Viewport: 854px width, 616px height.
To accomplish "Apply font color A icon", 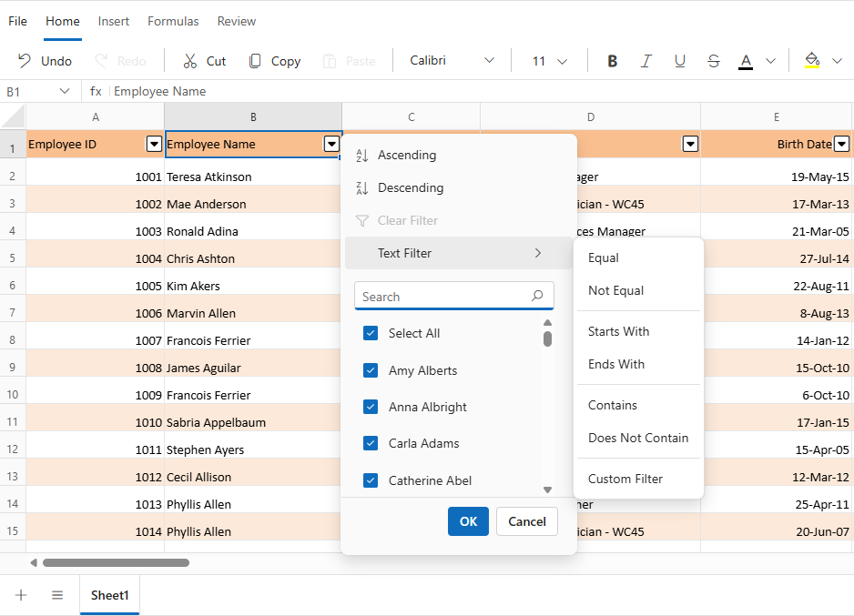I will point(746,61).
